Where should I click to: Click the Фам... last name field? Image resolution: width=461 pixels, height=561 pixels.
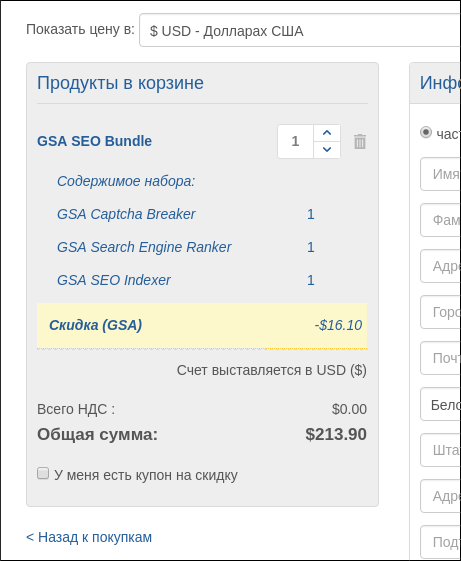coord(441,220)
